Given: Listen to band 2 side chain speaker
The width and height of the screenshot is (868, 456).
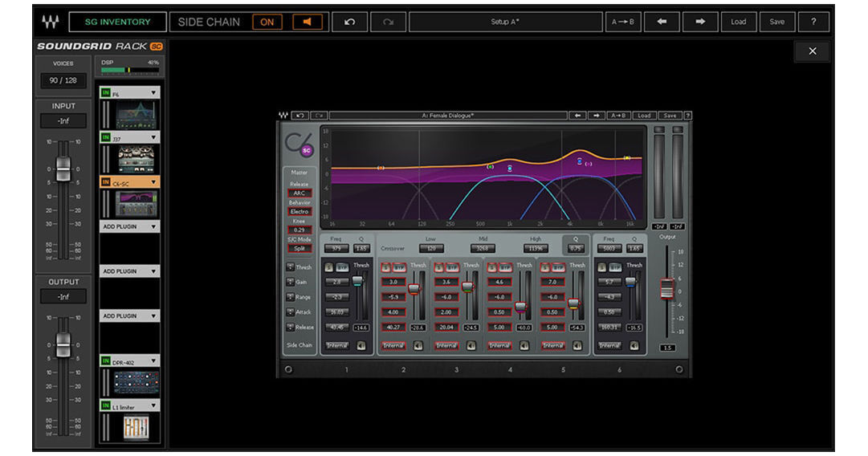Looking at the screenshot, I should point(418,346).
